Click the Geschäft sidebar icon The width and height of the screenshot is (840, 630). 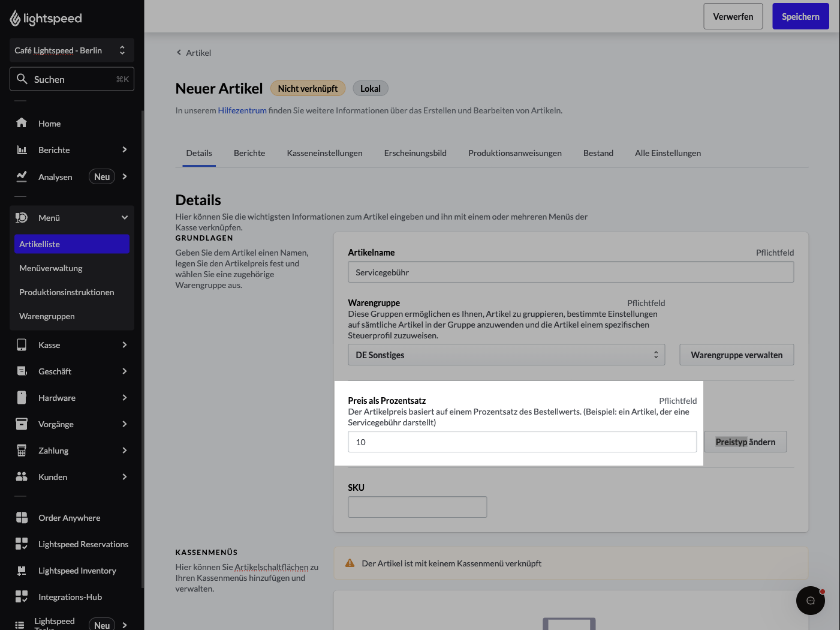point(22,371)
